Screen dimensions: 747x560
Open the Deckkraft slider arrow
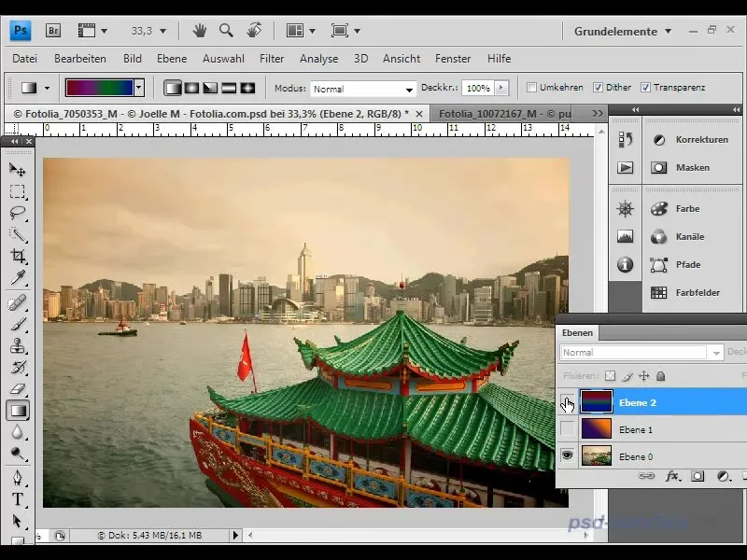pyautogui.click(x=500, y=88)
